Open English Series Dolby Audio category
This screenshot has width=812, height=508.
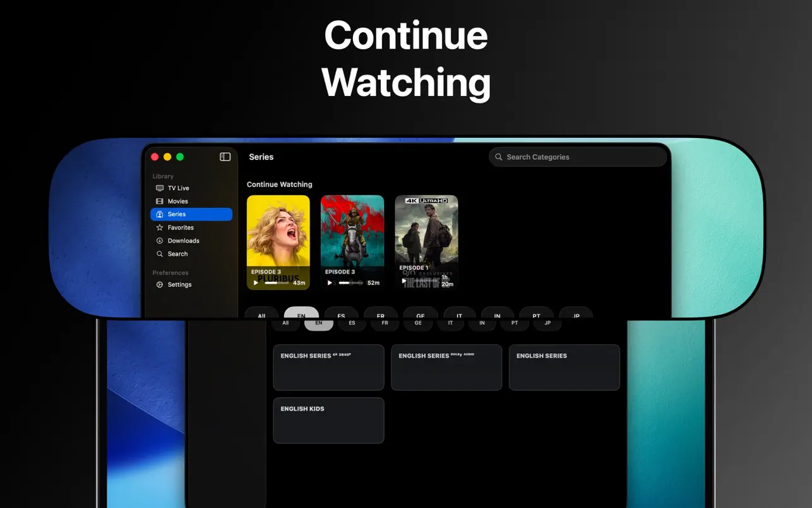(x=446, y=367)
